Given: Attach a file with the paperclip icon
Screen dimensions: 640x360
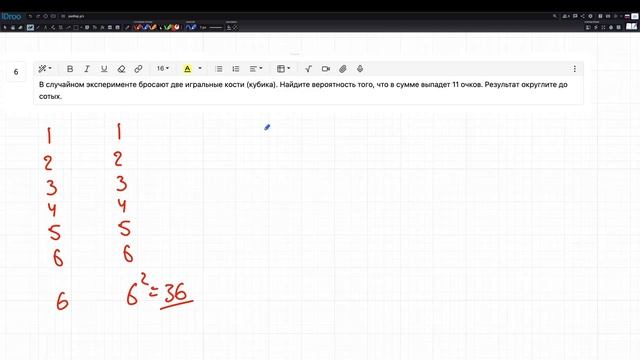Looking at the screenshot, I should click(343, 69).
